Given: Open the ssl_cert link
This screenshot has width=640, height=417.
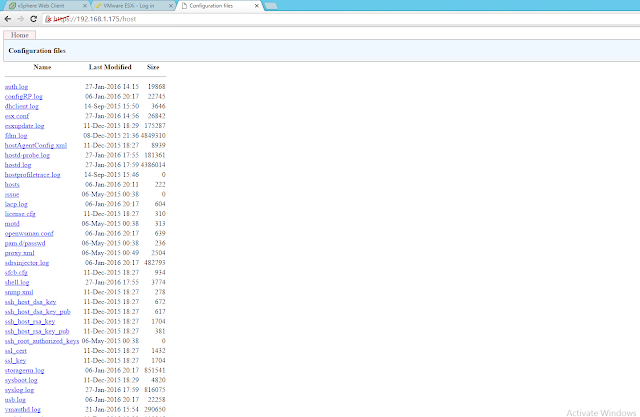Looking at the screenshot, I should point(16,351).
